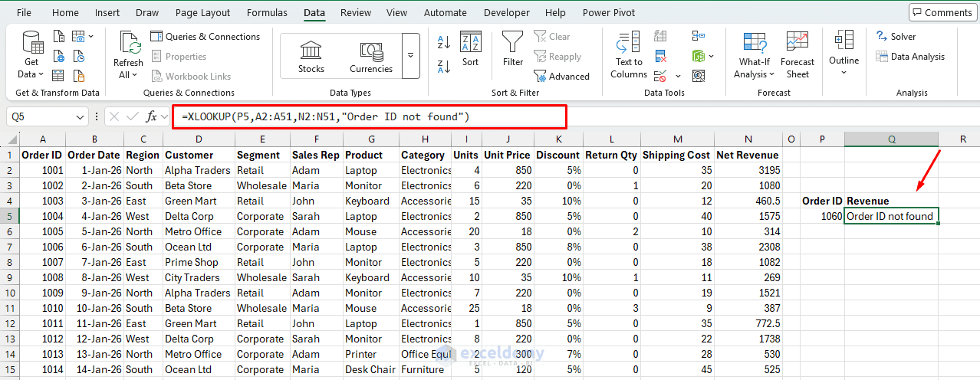Expand the Data Types gallery
The height and width of the screenshot is (380, 980).
click(x=411, y=55)
